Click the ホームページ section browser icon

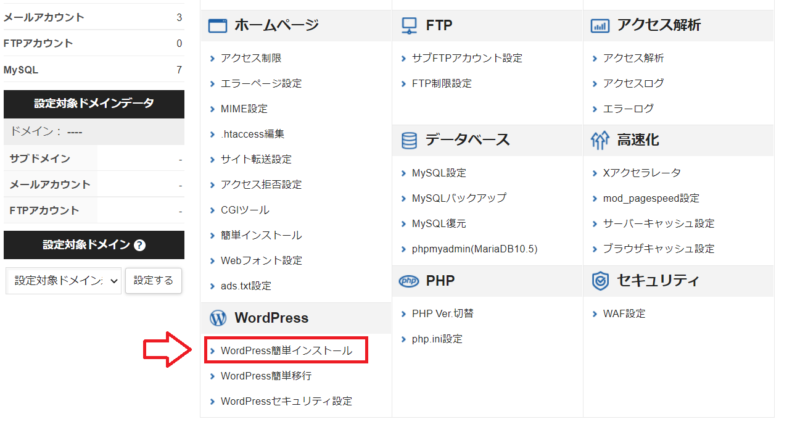[217, 25]
